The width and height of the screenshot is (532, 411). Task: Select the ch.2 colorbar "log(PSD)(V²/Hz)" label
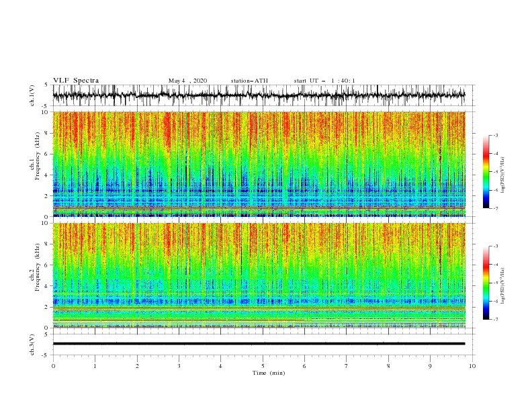pos(502,285)
